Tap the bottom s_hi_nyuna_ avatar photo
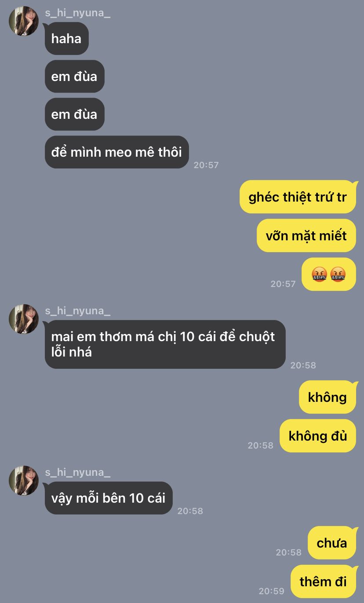The height and width of the screenshot is (603, 364). coord(24,481)
